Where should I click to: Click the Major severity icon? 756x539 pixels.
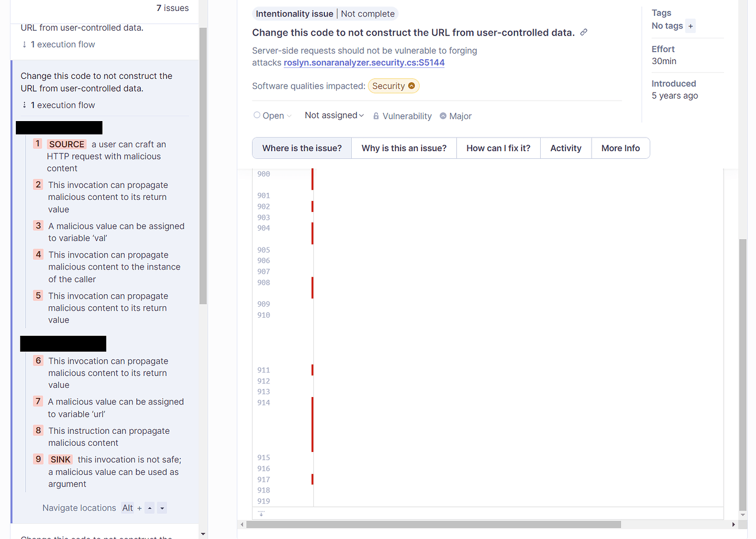coord(444,116)
